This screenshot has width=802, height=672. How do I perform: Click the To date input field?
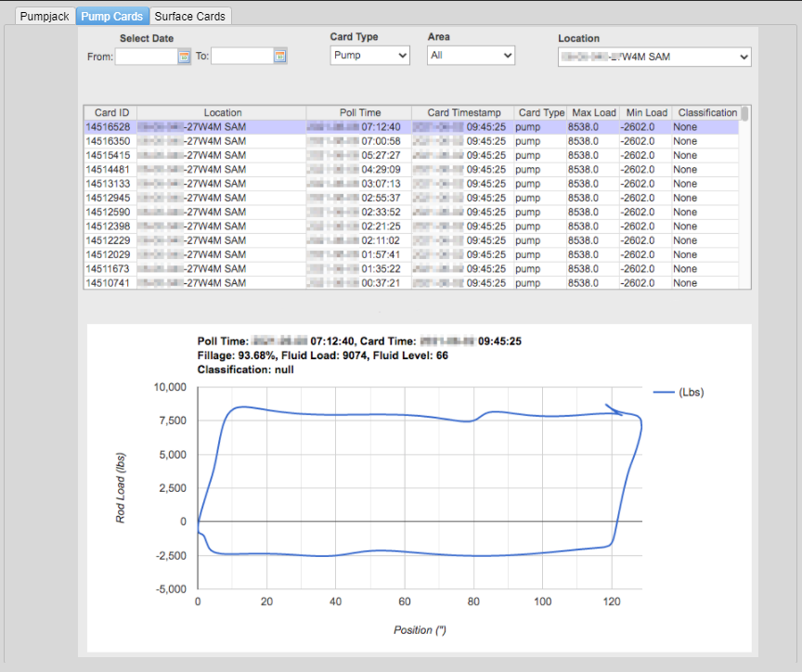[x=242, y=57]
